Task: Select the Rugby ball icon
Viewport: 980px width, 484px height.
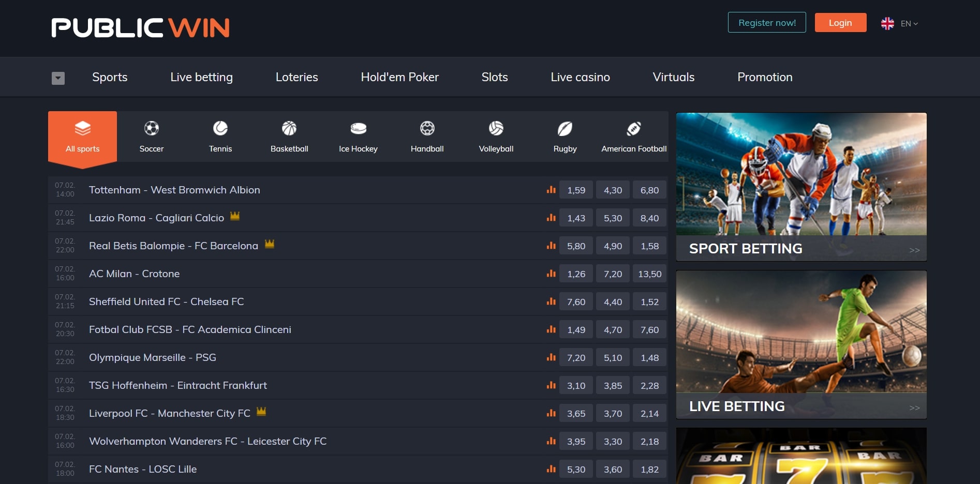Action: click(x=565, y=128)
